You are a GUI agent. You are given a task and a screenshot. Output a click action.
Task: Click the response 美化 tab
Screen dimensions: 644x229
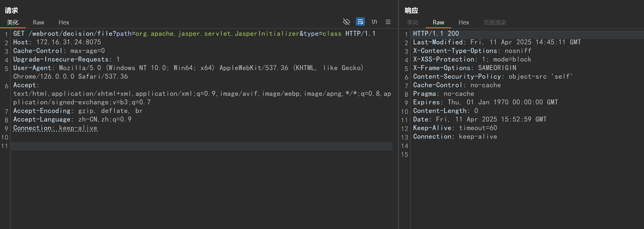pos(412,23)
